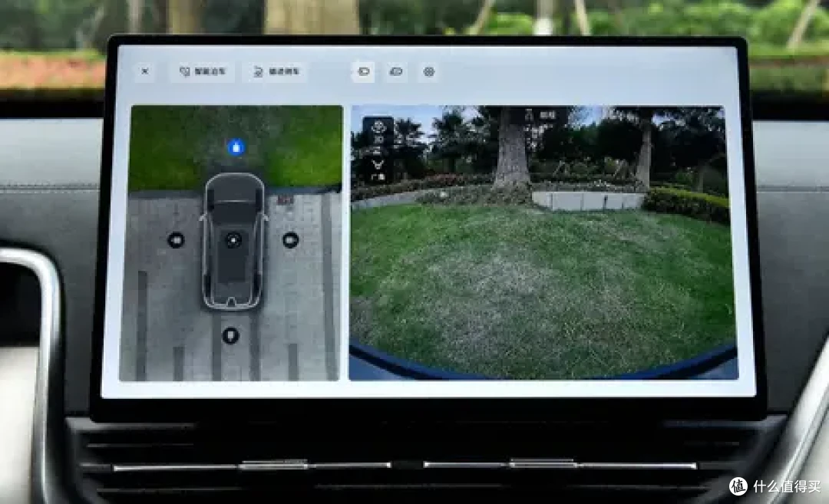Select the 3D view option in the overlay panel
Viewport: 829px width, 504px height.
(378, 140)
